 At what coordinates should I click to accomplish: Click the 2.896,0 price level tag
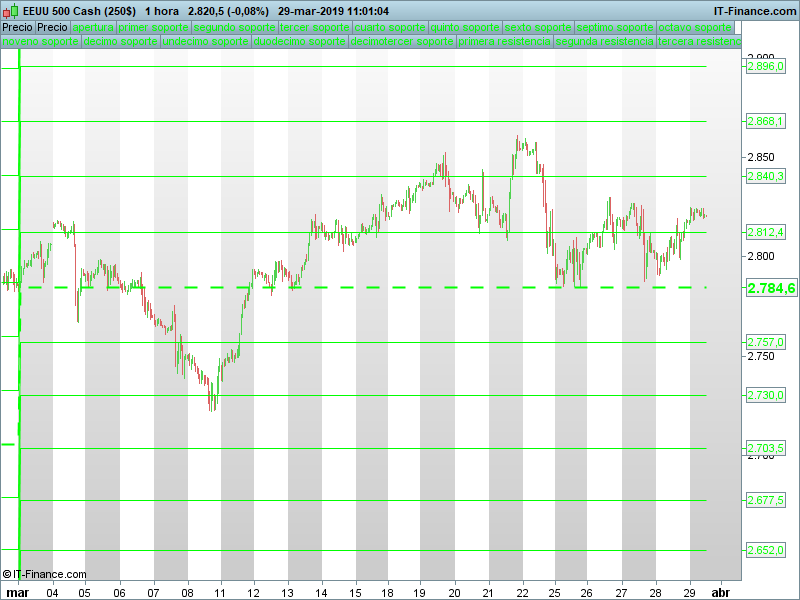pyautogui.click(x=766, y=66)
